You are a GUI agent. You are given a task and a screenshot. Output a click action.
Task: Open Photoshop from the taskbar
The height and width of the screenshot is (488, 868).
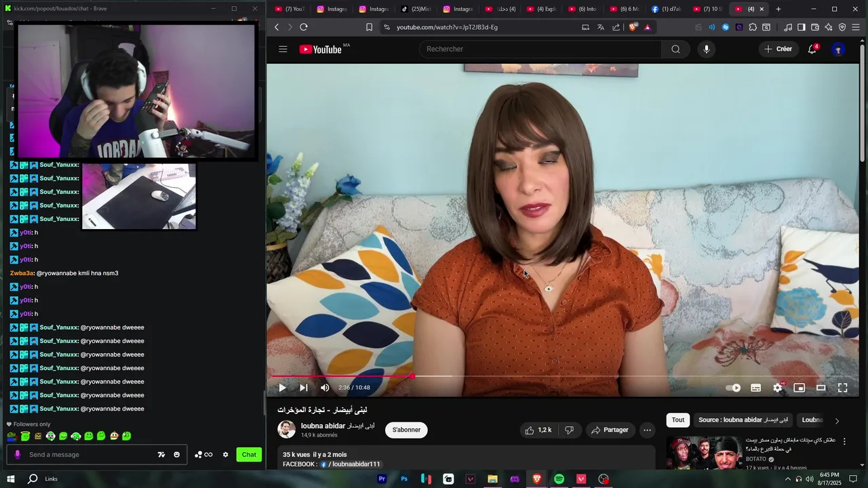(x=404, y=479)
